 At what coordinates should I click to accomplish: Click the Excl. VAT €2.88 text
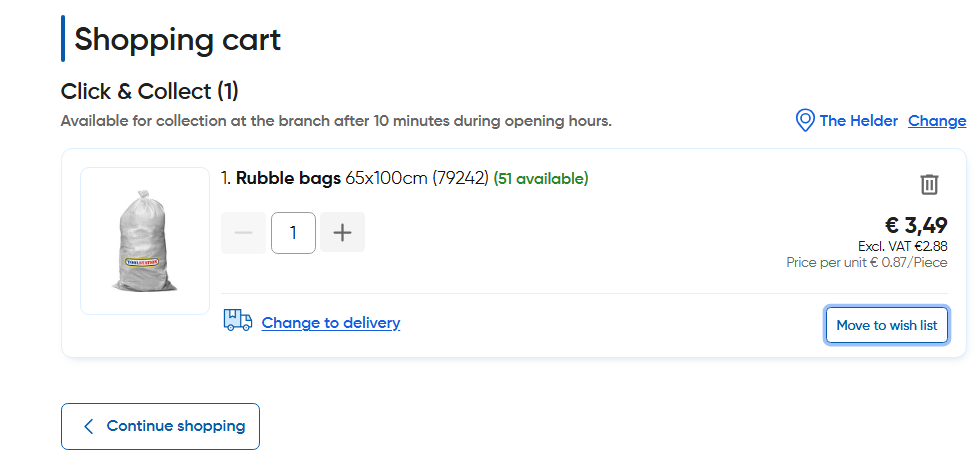click(902, 246)
